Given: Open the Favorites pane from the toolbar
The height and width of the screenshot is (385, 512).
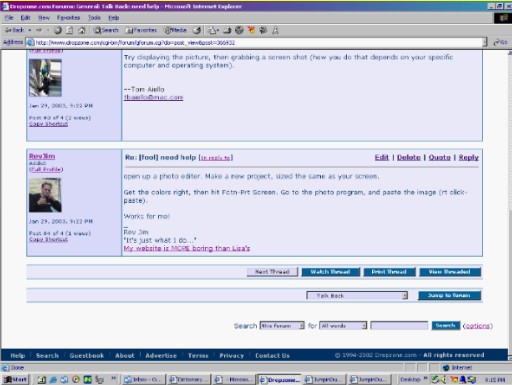Looking at the screenshot, I should tap(141, 30).
